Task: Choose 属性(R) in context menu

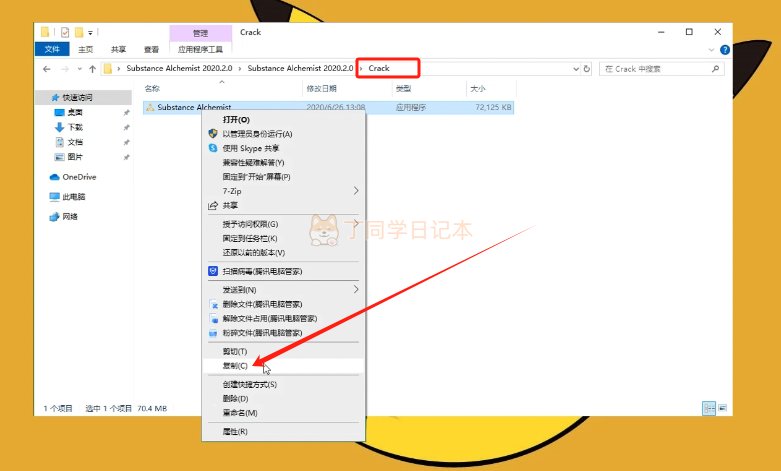Action: 283,432
